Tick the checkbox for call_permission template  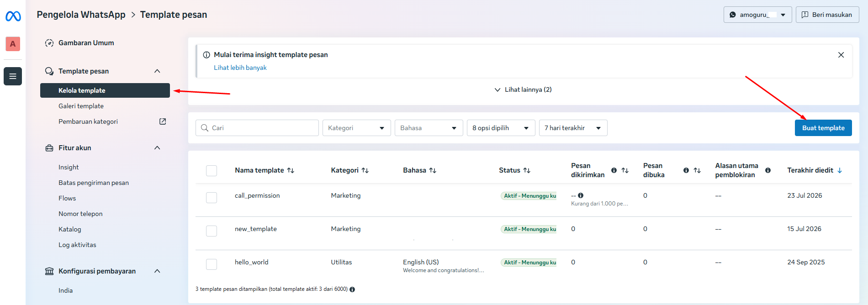pos(212,198)
